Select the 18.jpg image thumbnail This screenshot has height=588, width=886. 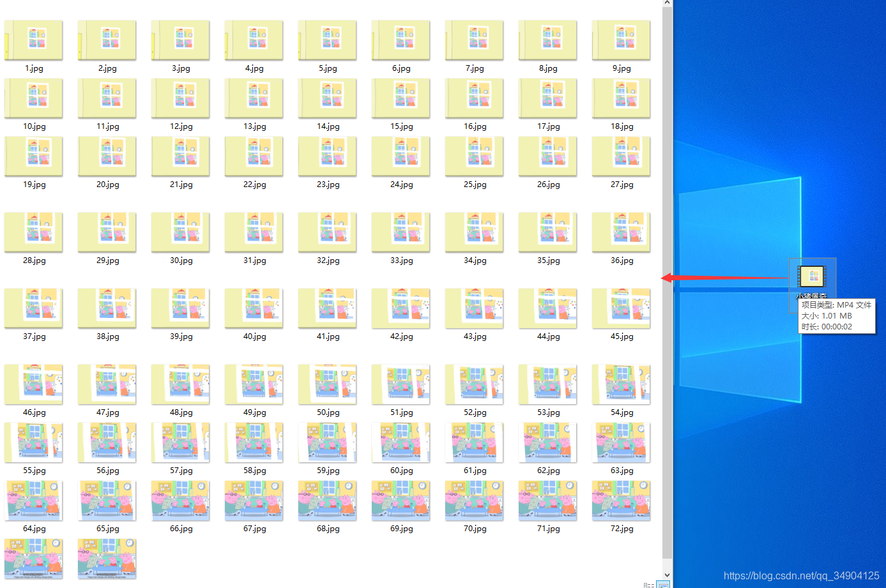coord(622,98)
